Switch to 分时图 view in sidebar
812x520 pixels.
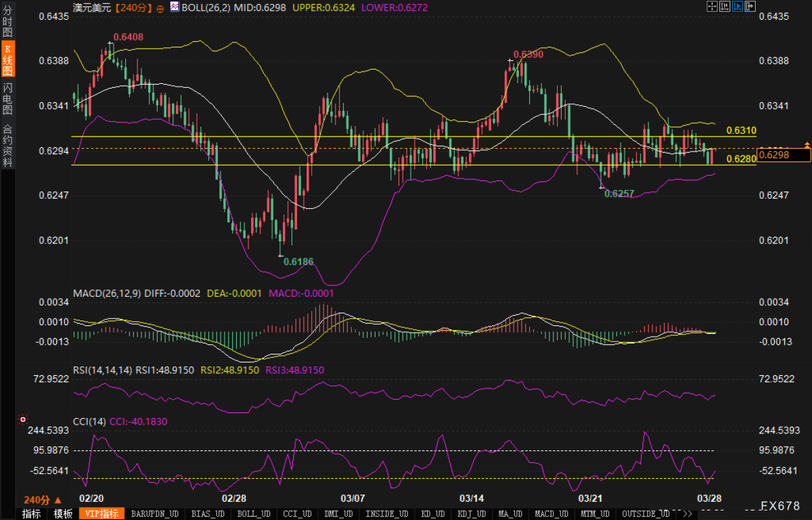tap(7, 21)
